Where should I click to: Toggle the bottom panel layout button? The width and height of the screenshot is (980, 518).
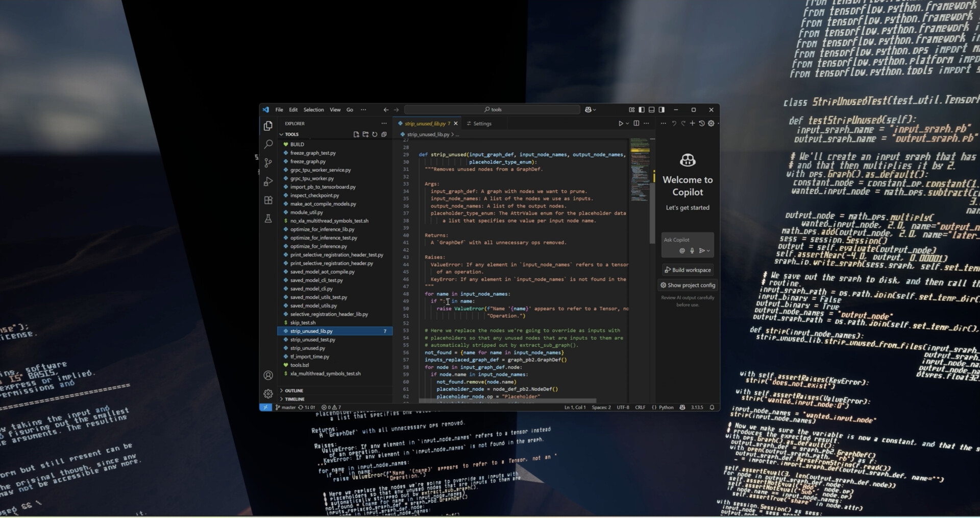651,109
